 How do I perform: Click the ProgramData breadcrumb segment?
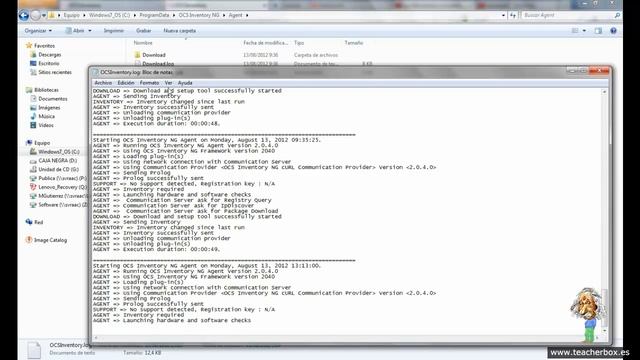(154, 15)
